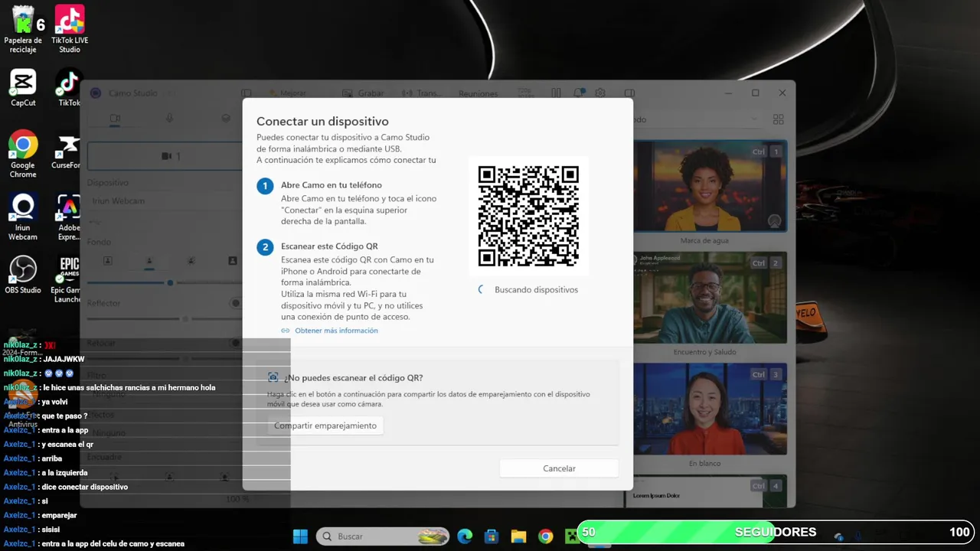Select the En blanco overlay thumbnail
The image size is (980, 551).
click(710, 409)
